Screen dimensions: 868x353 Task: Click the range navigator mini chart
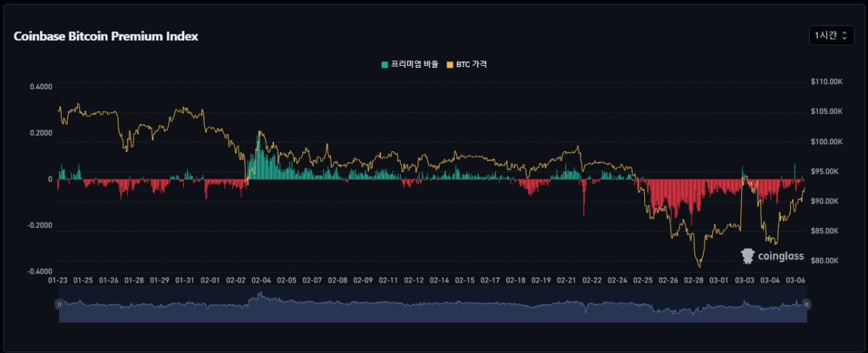point(433,305)
